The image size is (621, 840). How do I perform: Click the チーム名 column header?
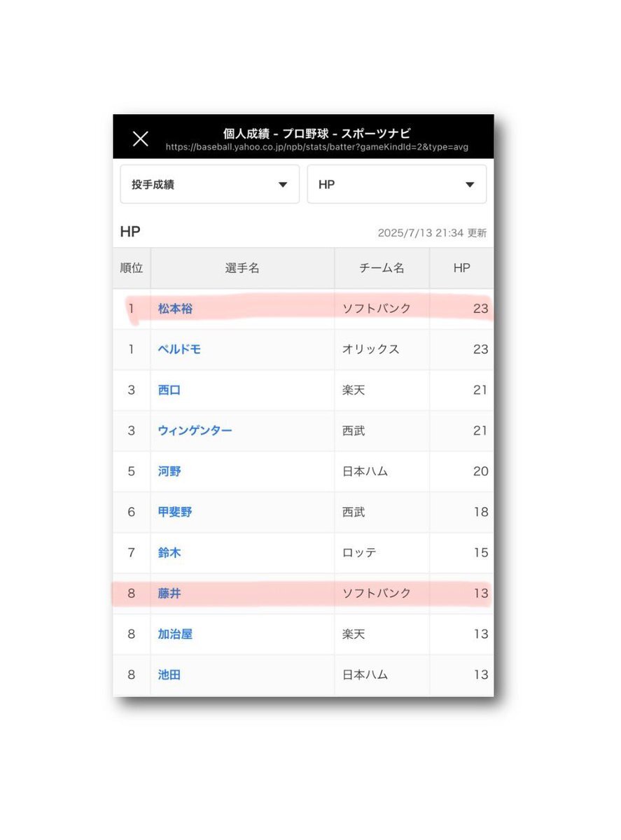(x=382, y=268)
